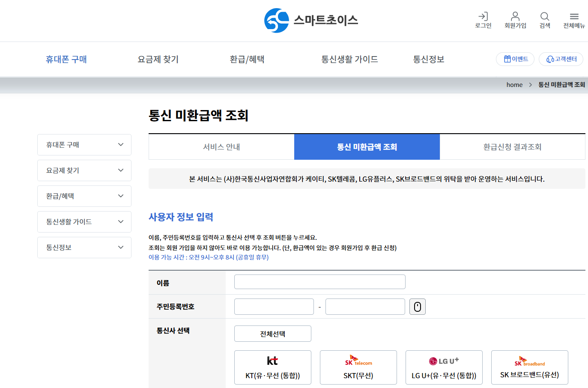
Task: Select the KT carrier option
Action: coord(273,367)
